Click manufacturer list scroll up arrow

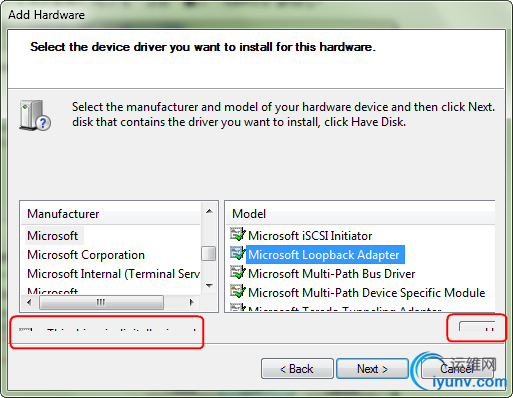pos(209,211)
